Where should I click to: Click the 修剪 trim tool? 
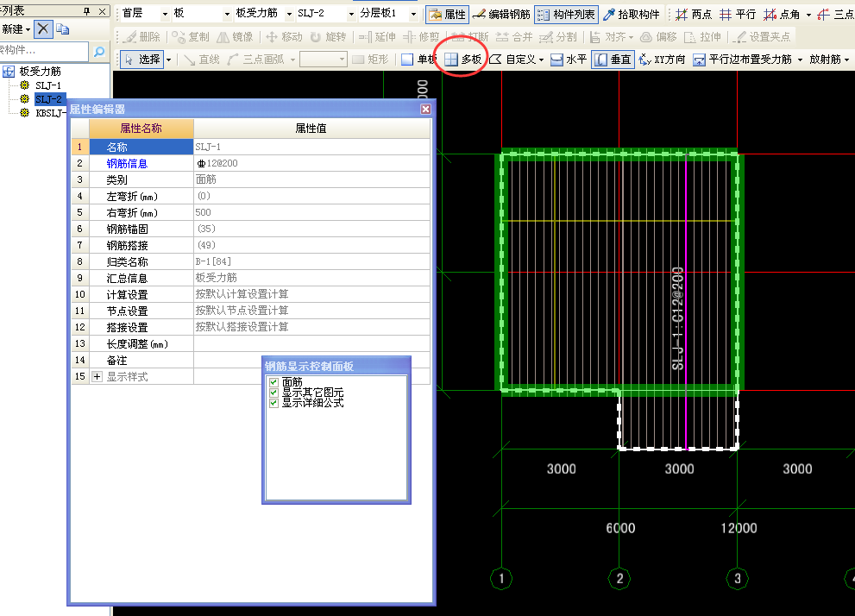421,36
